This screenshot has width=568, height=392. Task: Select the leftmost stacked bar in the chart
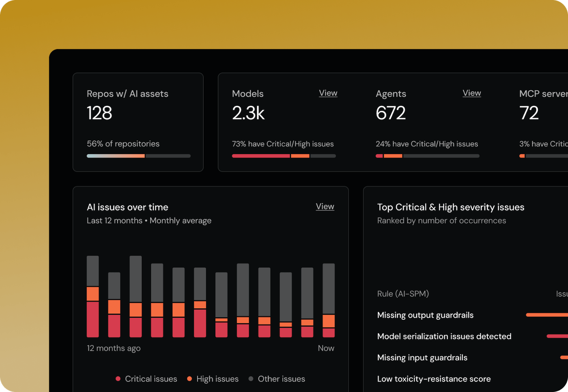[x=93, y=296]
